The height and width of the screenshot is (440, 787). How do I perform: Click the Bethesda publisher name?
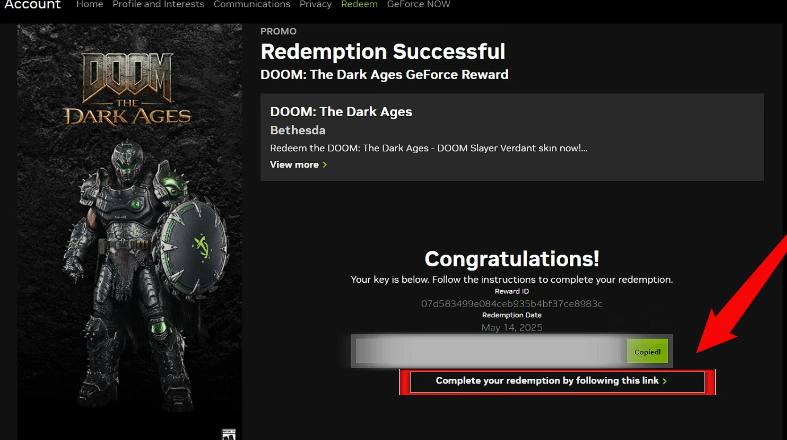pos(298,130)
